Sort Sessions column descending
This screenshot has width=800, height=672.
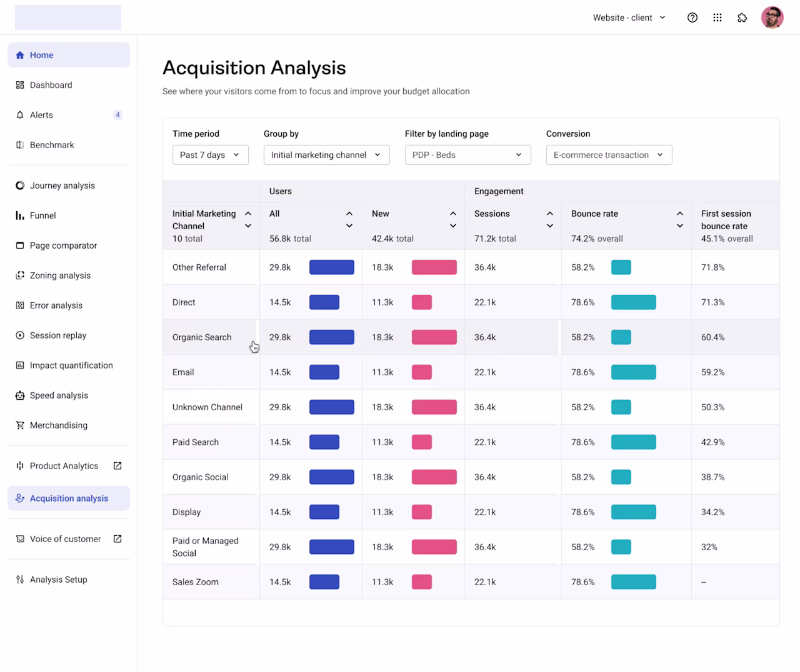(x=550, y=226)
